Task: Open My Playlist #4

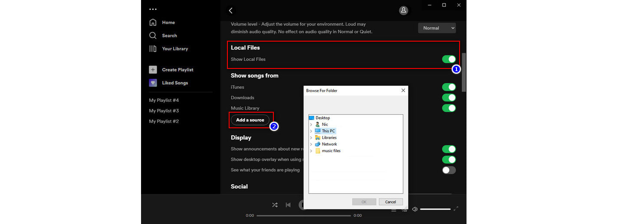Action: [x=164, y=100]
